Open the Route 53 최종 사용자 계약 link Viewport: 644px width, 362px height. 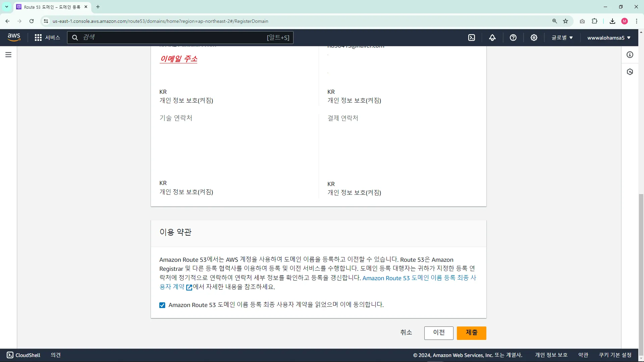(419, 278)
